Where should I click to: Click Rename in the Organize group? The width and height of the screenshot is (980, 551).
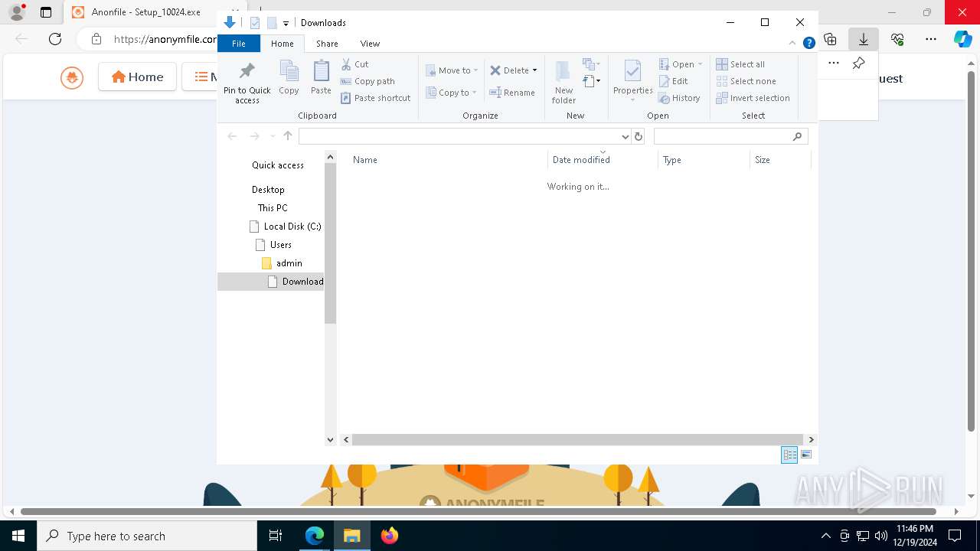[x=512, y=93]
